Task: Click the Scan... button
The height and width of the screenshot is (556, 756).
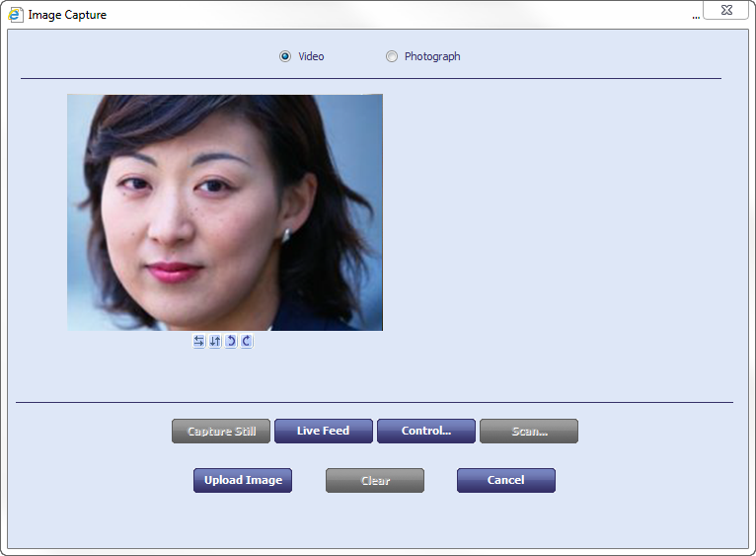Action: click(x=528, y=432)
